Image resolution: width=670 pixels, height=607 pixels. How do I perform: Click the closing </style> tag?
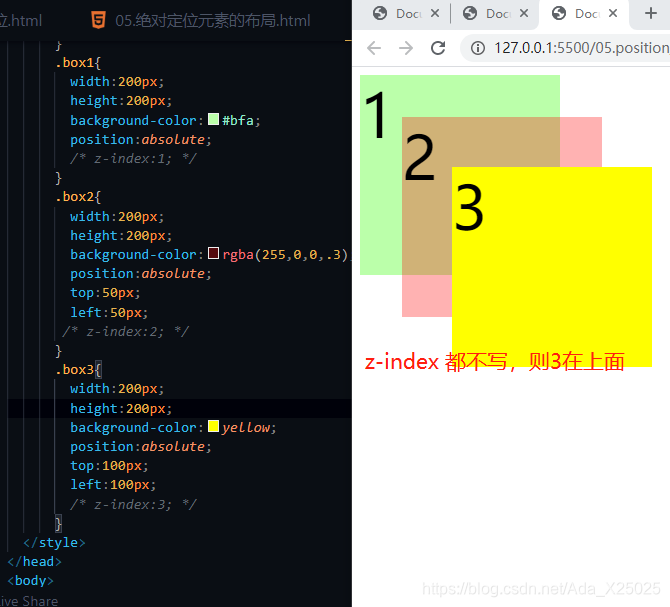[54, 542]
